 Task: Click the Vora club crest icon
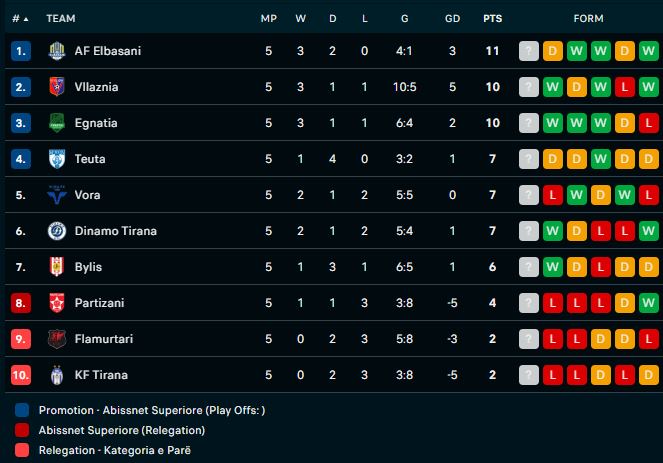pos(56,195)
